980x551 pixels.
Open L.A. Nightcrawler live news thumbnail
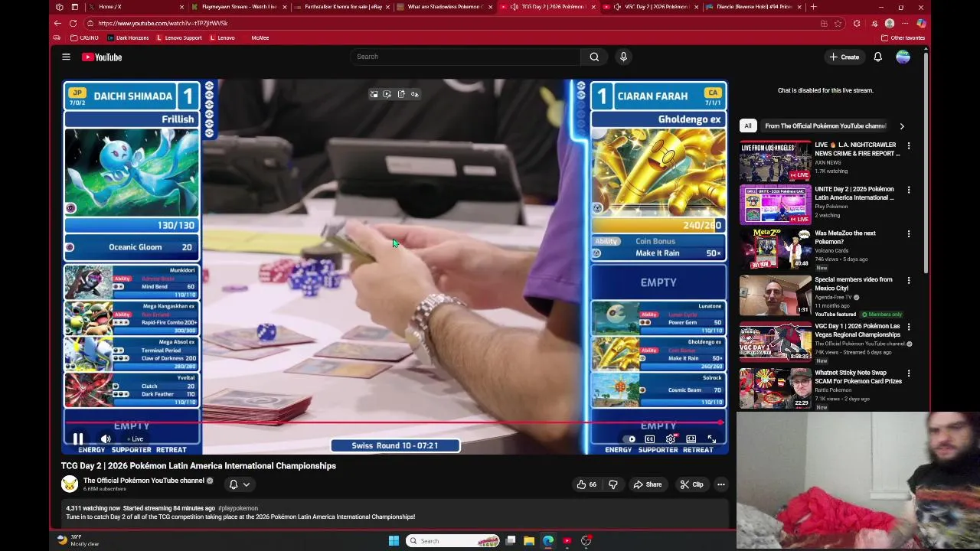775,161
